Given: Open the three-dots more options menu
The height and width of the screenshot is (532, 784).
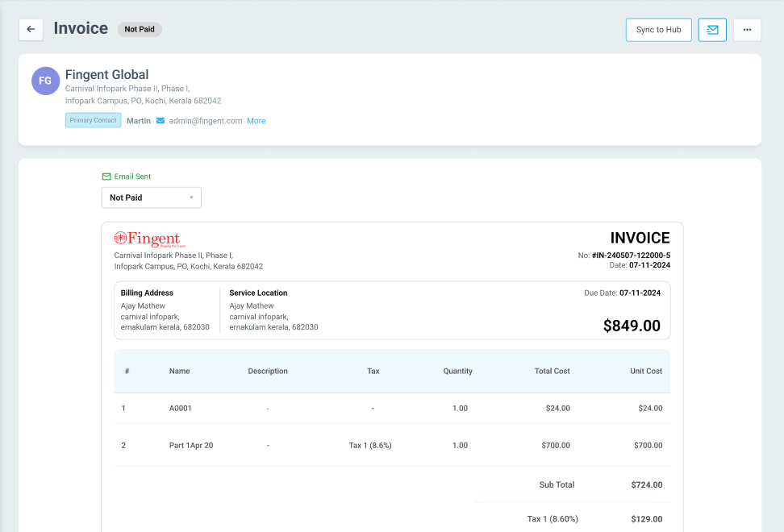Looking at the screenshot, I should pyautogui.click(x=747, y=30).
